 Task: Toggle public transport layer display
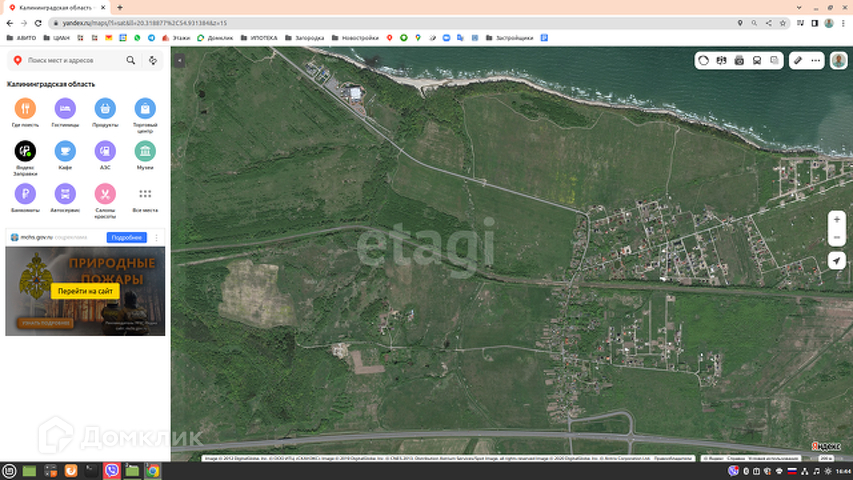pos(757,60)
